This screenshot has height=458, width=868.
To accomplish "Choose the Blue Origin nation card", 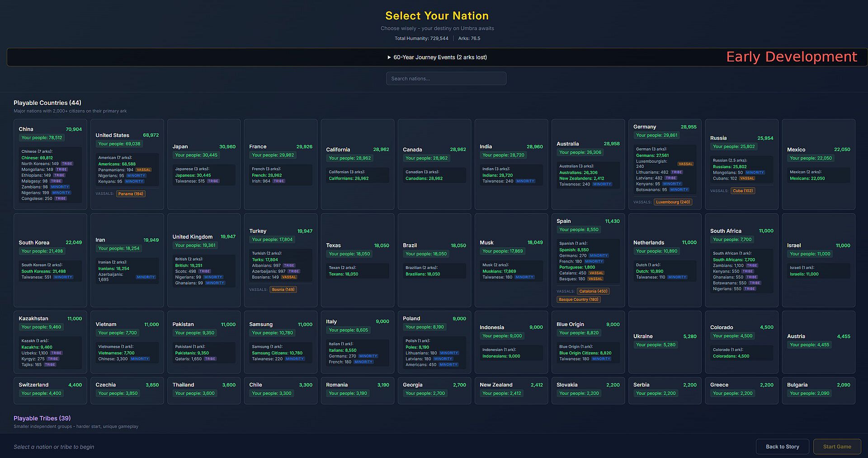I will point(588,342).
